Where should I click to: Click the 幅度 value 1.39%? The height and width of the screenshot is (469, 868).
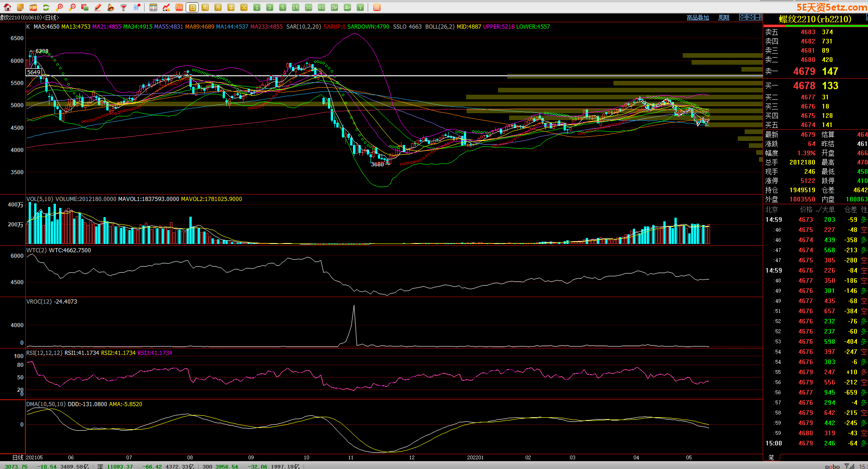tap(807, 153)
